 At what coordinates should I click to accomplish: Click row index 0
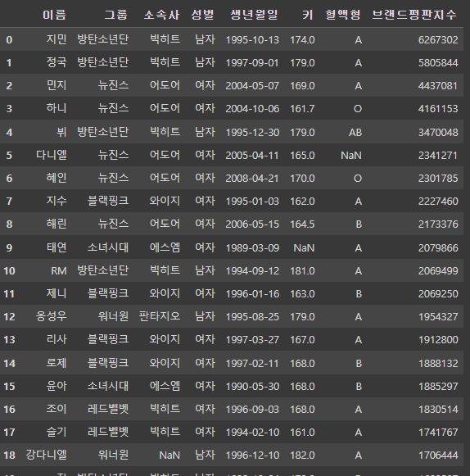tap(9, 40)
